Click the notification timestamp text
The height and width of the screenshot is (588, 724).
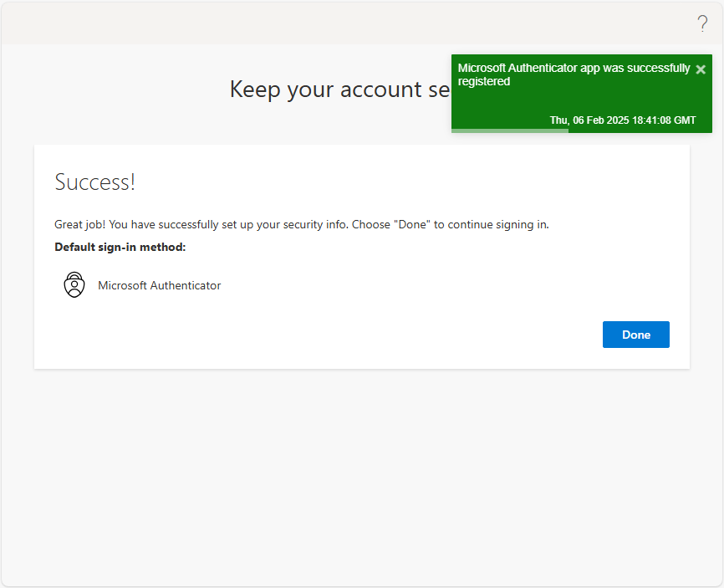tap(622, 120)
